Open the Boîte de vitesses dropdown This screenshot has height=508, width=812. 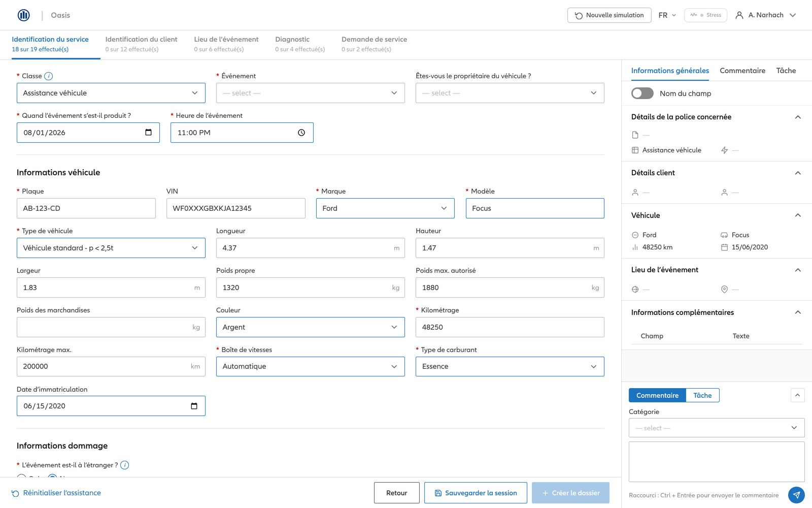click(x=311, y=366)
